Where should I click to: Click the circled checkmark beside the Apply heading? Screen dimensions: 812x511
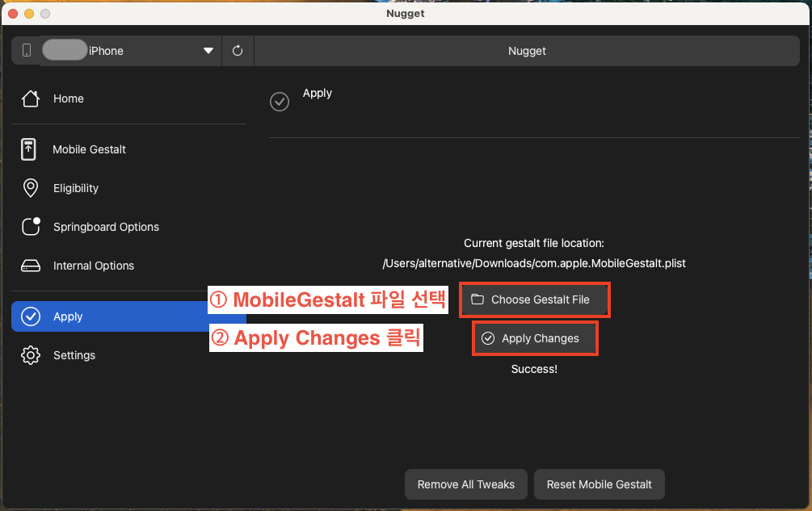(279, 102)
